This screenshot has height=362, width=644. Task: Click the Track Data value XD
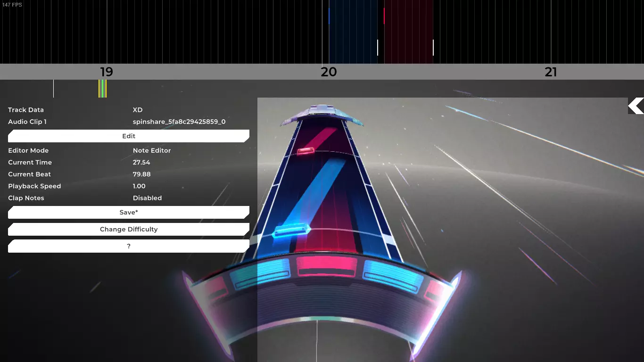click(x=138, y=110)
